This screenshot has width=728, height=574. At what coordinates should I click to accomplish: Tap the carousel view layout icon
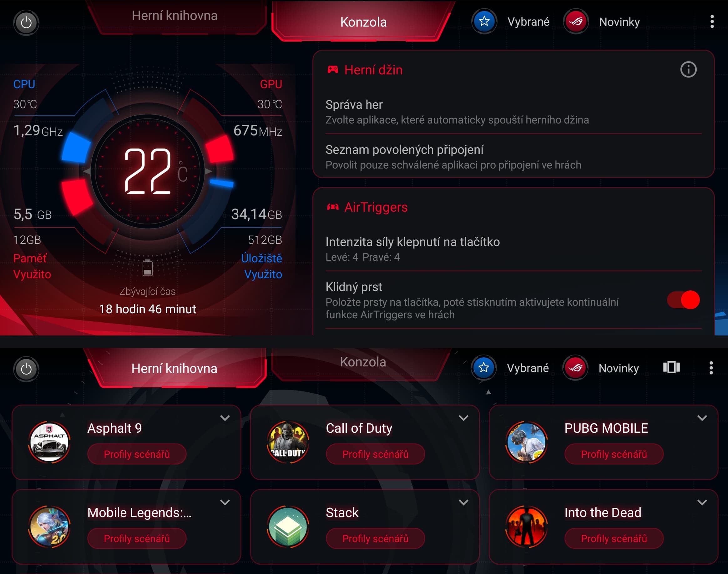671,367
